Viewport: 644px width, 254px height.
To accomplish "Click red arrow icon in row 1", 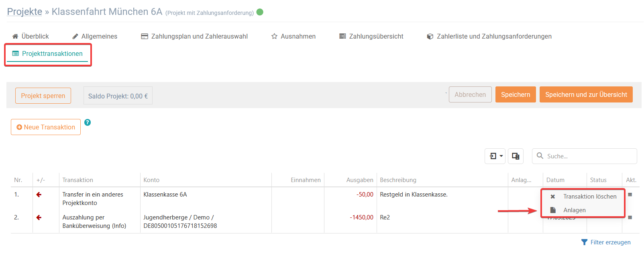I will point(39,195).
